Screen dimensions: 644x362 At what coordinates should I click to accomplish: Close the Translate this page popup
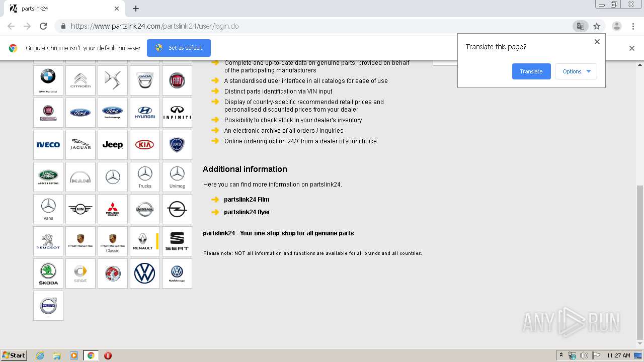(597, 42)
